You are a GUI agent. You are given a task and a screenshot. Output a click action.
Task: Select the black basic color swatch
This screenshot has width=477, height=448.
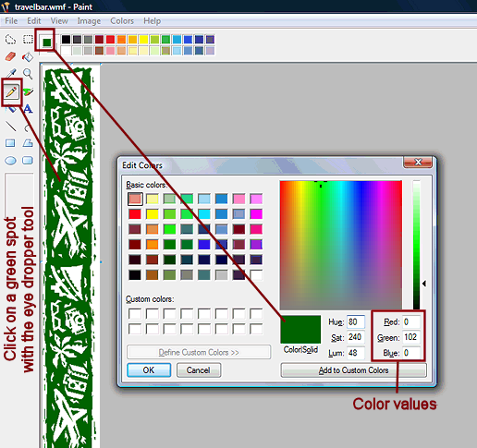135,274
